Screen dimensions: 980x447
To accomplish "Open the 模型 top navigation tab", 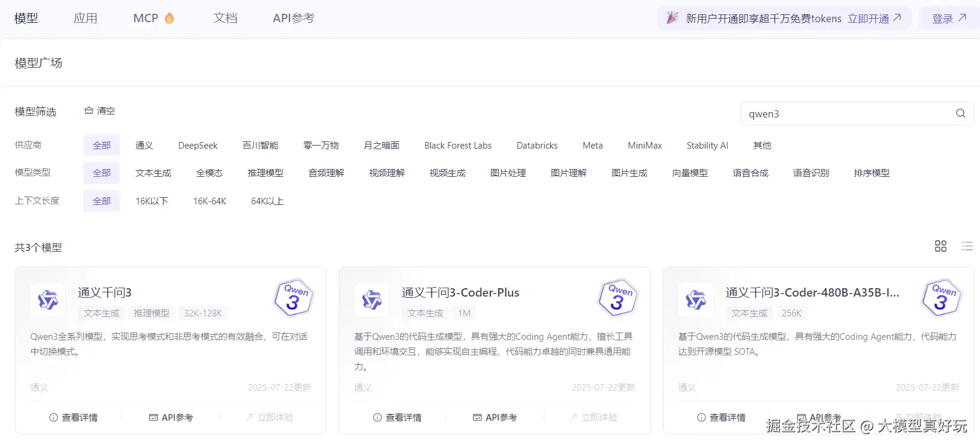I will (26, 18).
